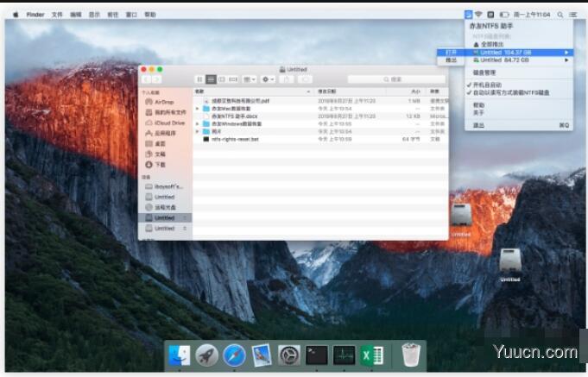Open Activity Monitor in the Dock
Screen dimensions: 588x377
pyautogui.click(x=345, y=355)
